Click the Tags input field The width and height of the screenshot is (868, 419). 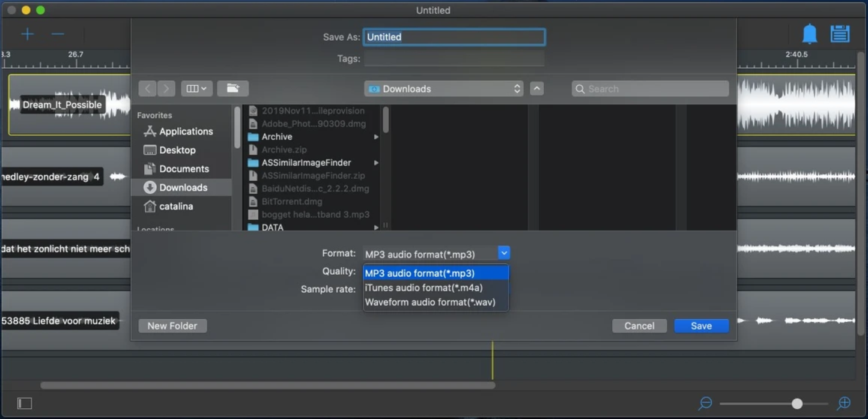point(454,58)
